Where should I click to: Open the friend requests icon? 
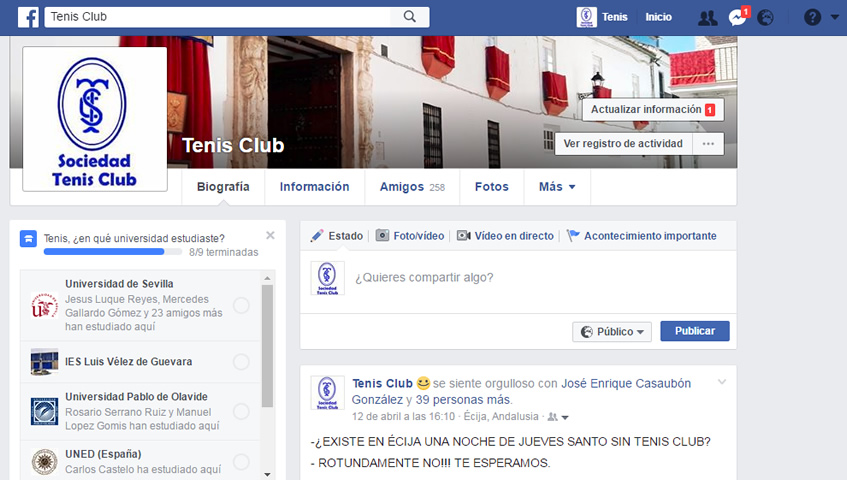[708, 17]
